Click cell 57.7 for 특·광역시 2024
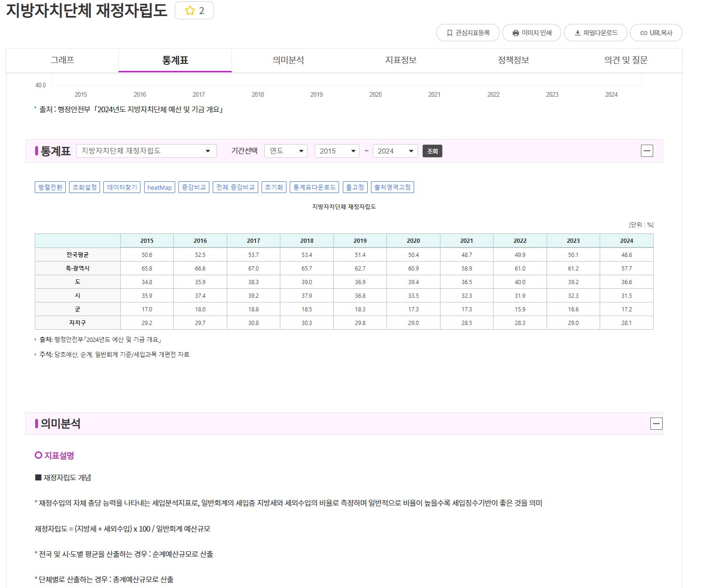Viewport: 702px width, 588px height. pos(626,268)
